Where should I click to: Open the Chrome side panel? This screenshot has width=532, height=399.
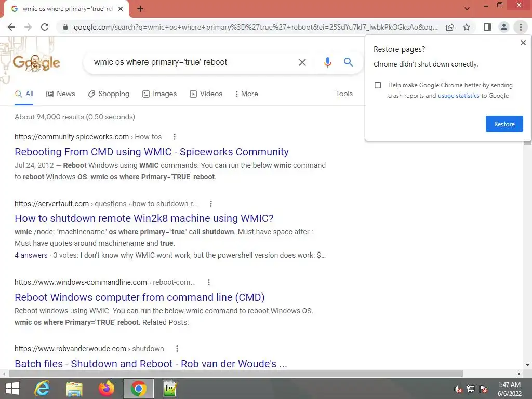pos(487,27)
